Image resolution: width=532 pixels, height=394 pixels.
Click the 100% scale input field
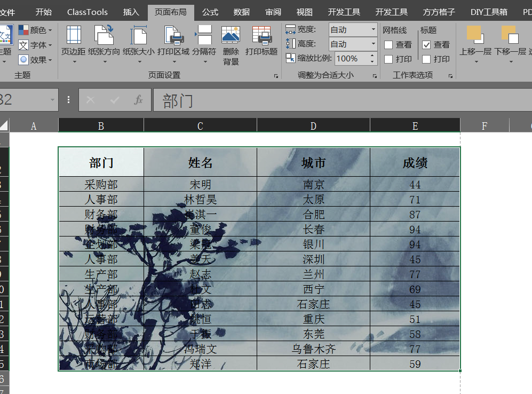pos(352,58)
